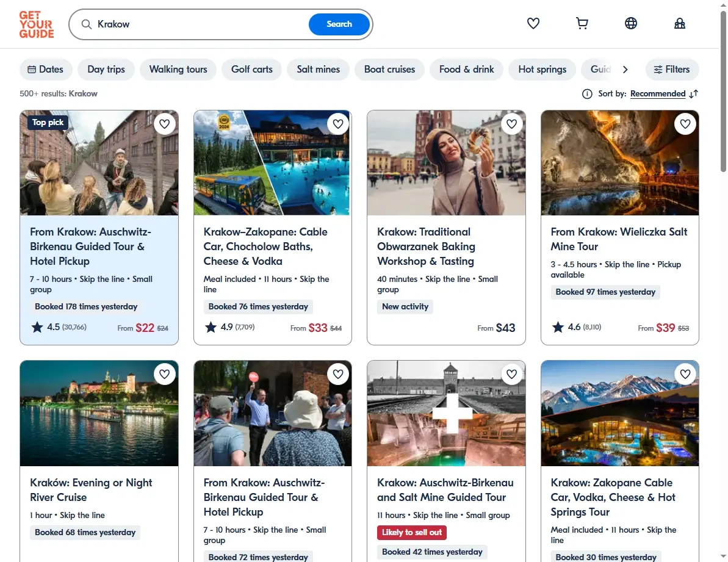Open Traditional Obwarzanek Baking Workshop title
Viewport: 728px width, 562px height.
pyautogui.click(x=426, y=247)
